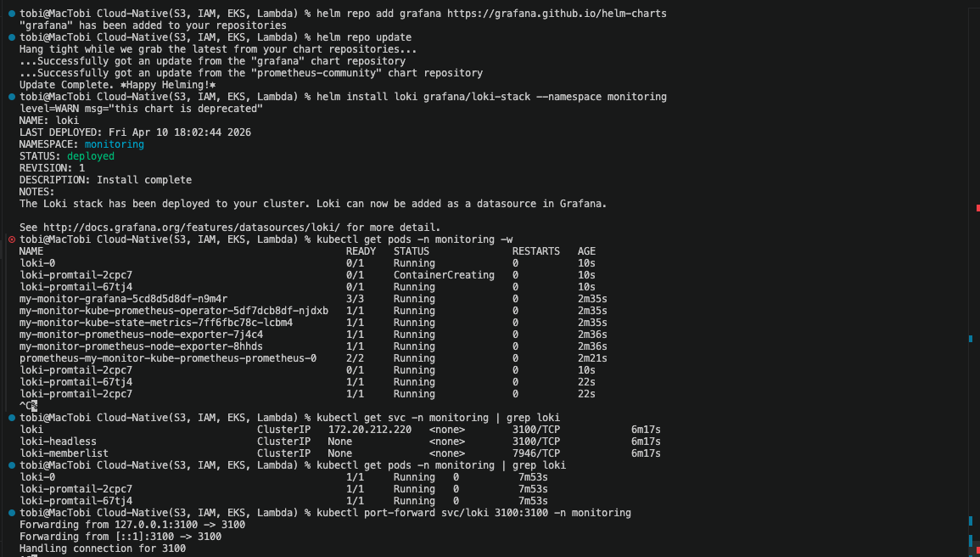Click the command marker beside 'kubectl get svc'

11,418
